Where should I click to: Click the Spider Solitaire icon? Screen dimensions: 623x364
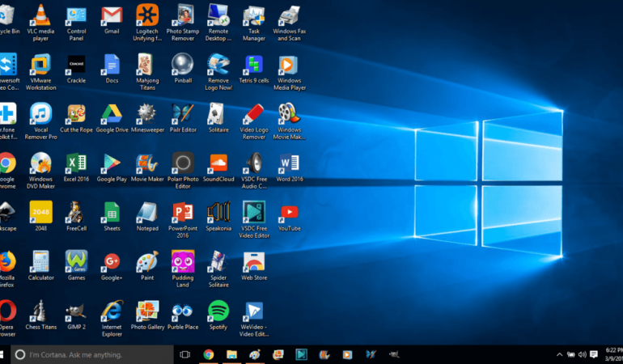pyautogui.click(x=218, y=261)
